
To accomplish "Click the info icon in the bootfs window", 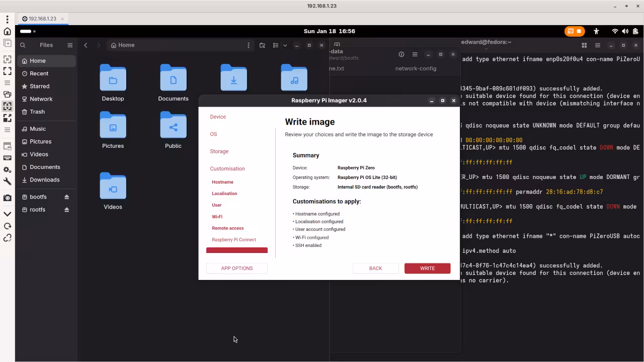I will (x=401, y=54).
